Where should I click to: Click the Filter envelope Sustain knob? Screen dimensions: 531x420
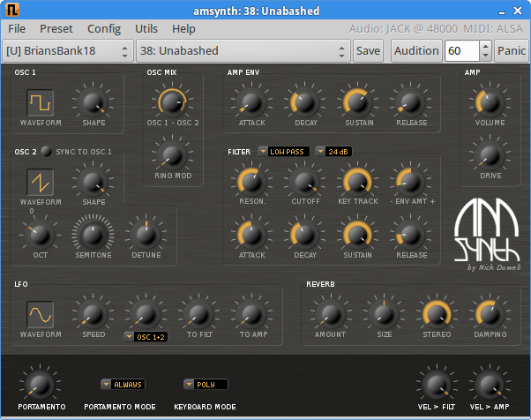coord(357,235)
